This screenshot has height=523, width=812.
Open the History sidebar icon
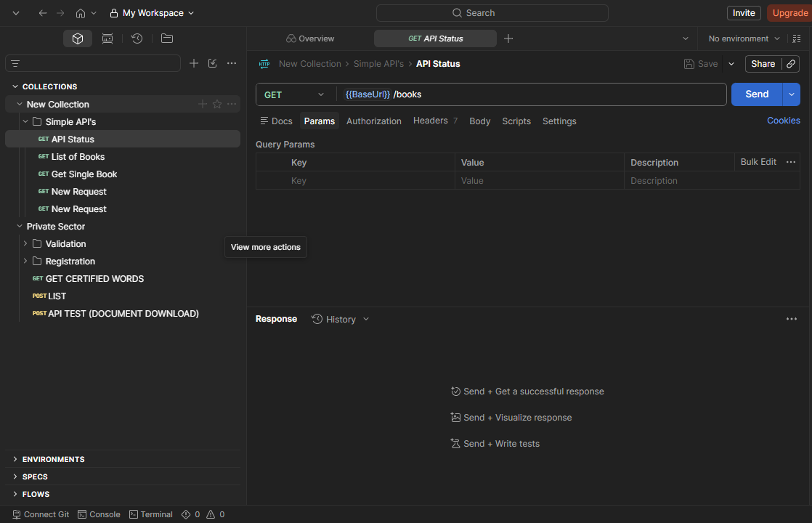tap(137, 38)
